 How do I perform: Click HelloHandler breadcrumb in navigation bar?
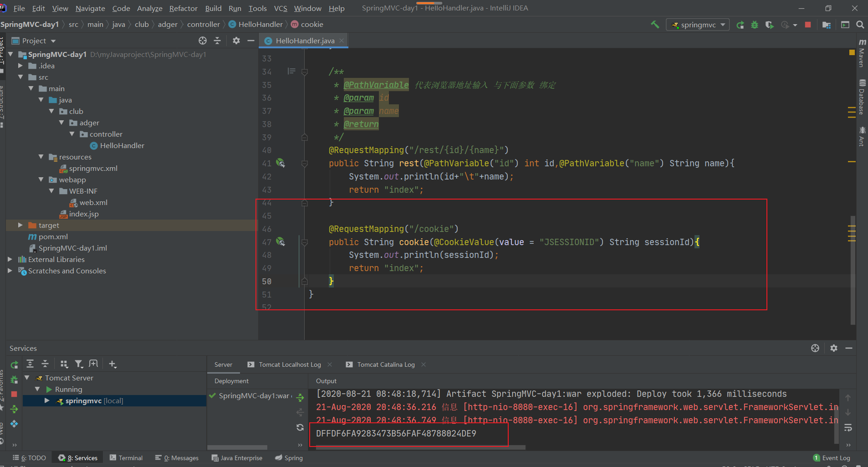click(x=255, y=25)
